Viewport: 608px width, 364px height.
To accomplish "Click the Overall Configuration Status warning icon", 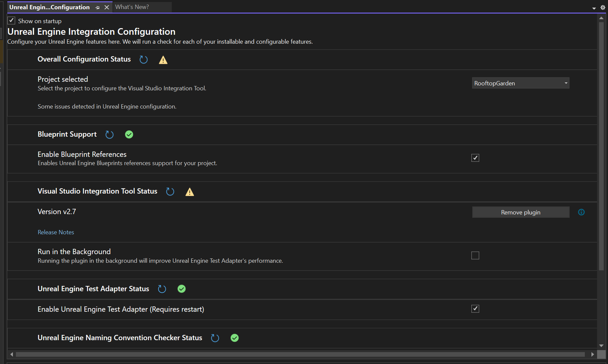I will pyautogui.click(x=163, y=60).
